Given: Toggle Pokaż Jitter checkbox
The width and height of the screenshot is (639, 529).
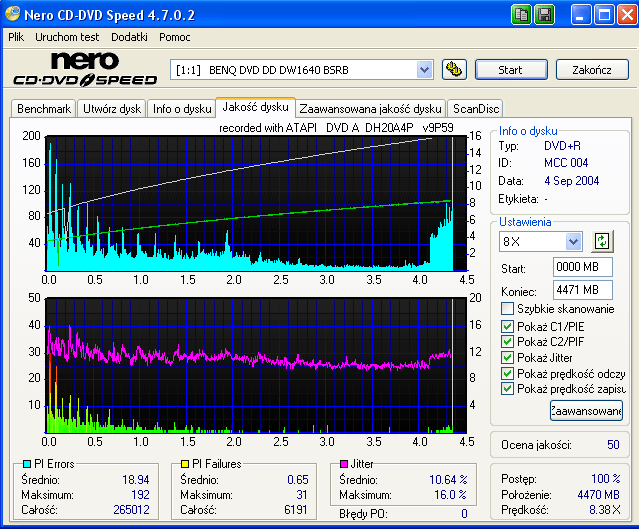Looking at the screenshot, I should tap(507, 357).
